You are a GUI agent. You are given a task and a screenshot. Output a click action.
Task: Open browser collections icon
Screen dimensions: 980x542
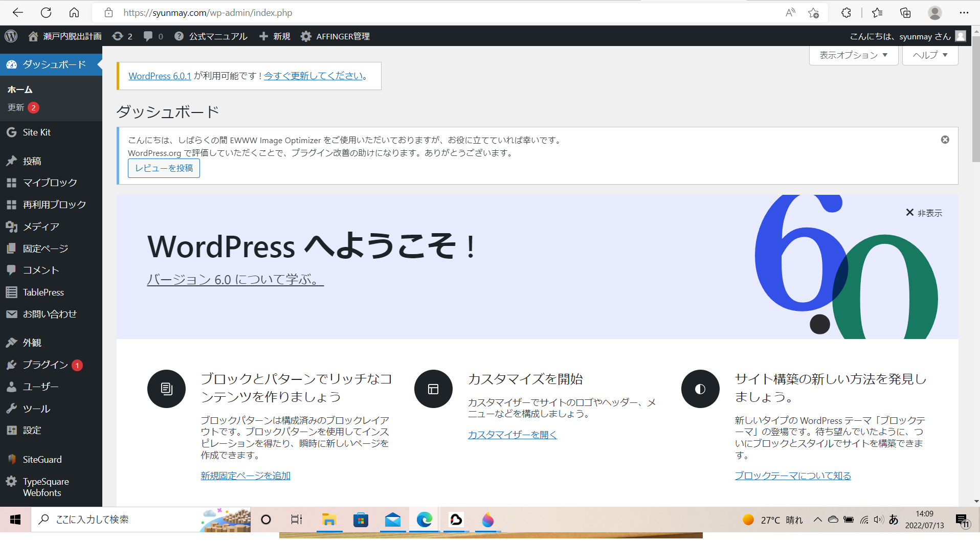point(905,13)
